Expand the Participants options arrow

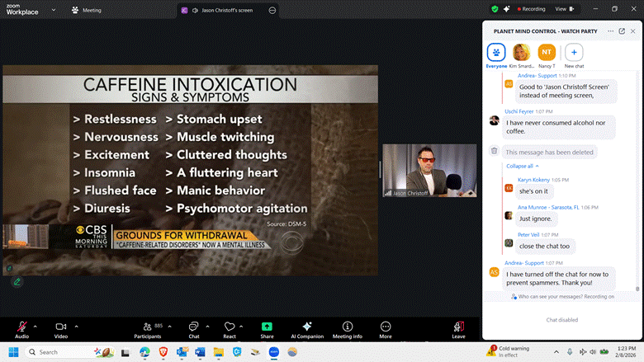pyautogui.click(x=169, y=327)
